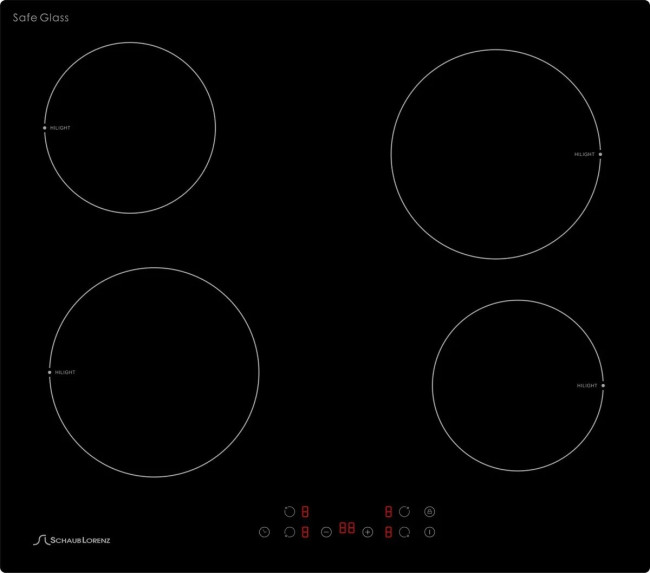This screenshot has width=650, height=573.
Task: Select the front-left zone selector icon
Action: tap(289, 532)
